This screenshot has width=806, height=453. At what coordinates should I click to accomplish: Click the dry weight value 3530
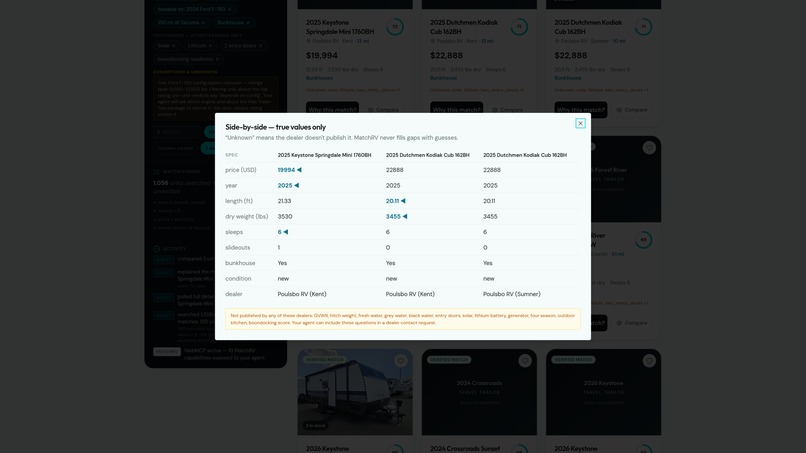[285, 216]
